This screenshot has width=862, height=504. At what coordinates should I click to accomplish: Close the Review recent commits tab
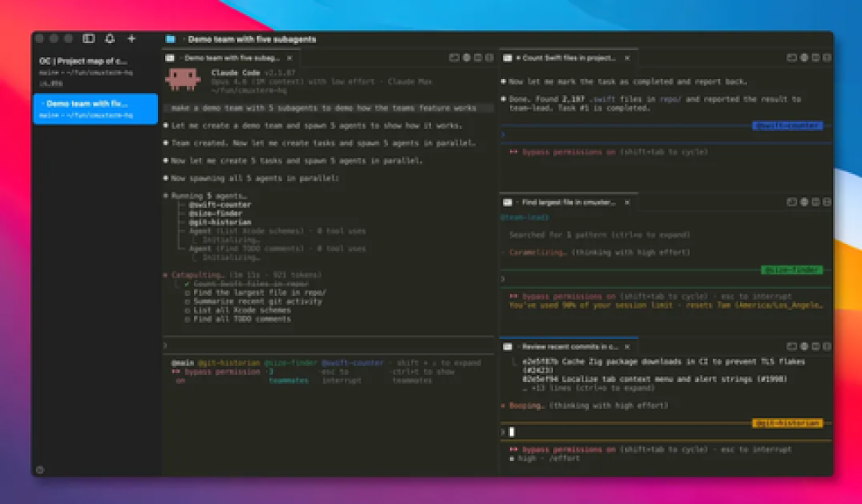click(627, 346)
